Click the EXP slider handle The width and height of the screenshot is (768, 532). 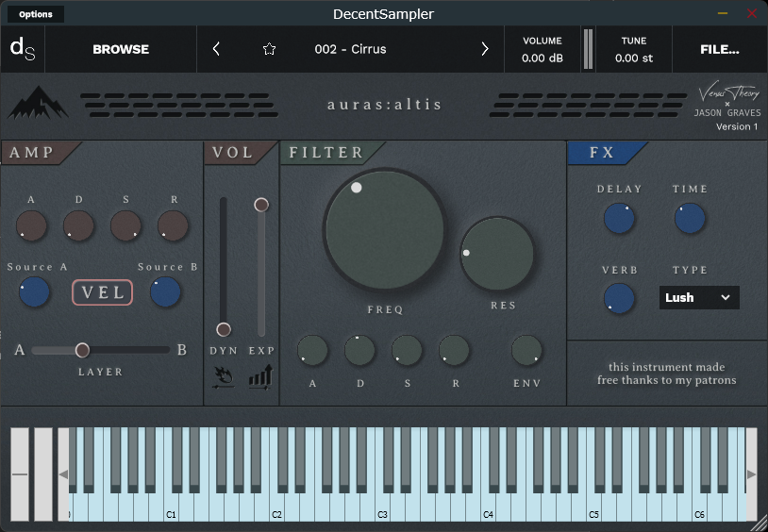pos(261,205)
